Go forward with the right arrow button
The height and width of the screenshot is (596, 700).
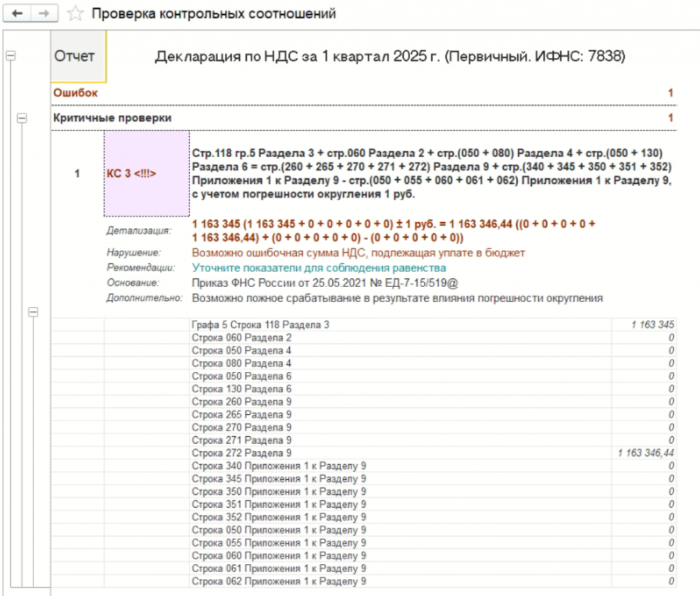44,14
